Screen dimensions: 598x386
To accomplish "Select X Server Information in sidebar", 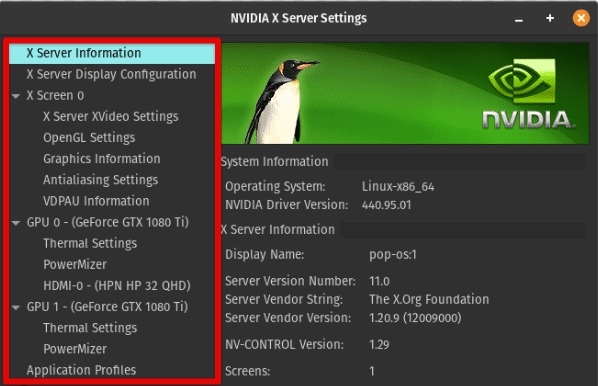I will pos(112,53).
